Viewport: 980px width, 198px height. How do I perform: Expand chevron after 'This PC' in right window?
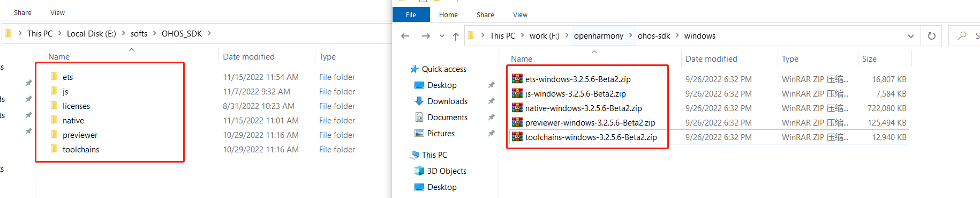[x=522, y=35]
